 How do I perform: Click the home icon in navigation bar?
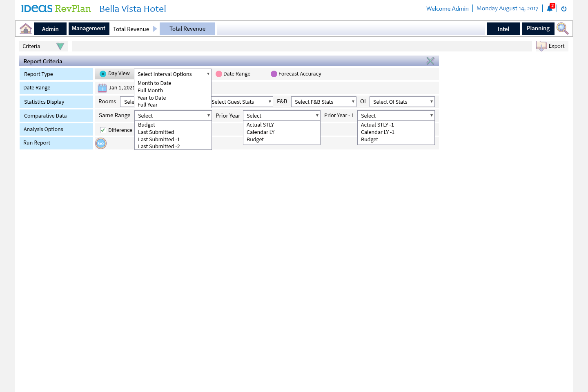pyautogui.click(x=26, y=29)
